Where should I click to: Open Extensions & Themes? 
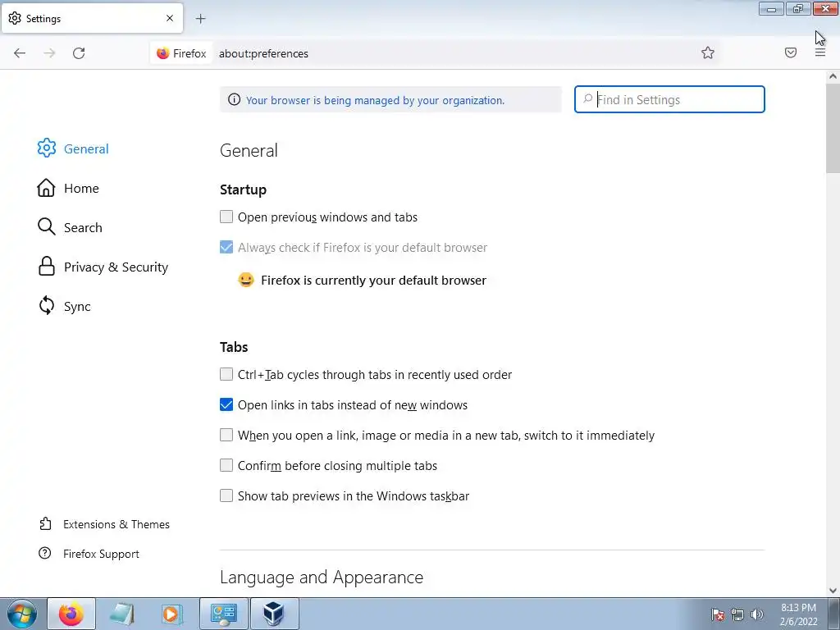pos(104,524)
